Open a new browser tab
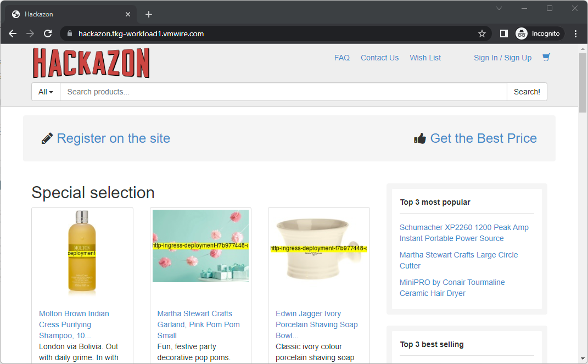The width and height of the screenshot is (588, 364). point(148,14)
